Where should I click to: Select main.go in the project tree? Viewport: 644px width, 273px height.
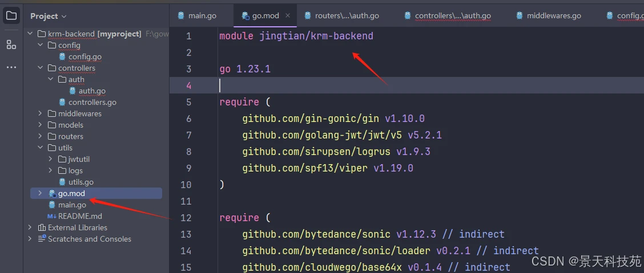(73, 205)
